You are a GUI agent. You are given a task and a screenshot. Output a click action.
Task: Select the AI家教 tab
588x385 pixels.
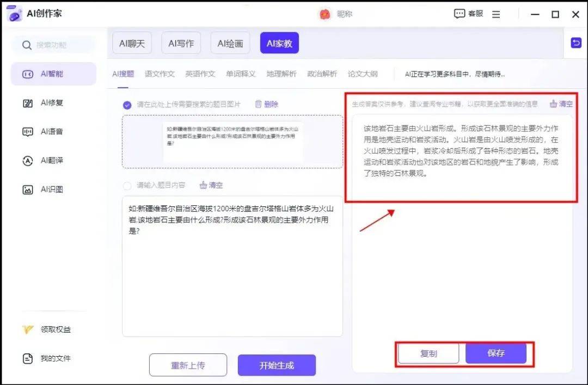[279, 43]
